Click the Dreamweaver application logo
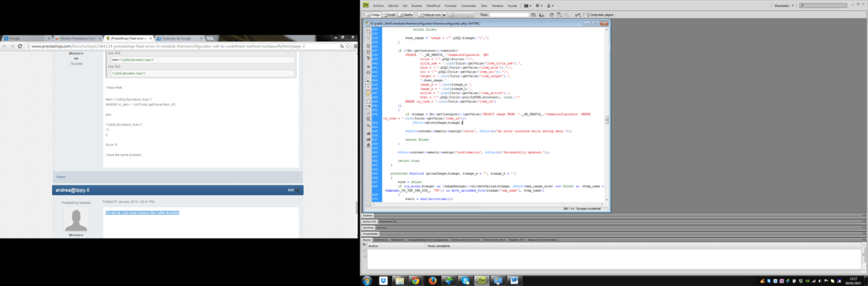Viewport: 868px width, 286px height. point(365,5)
